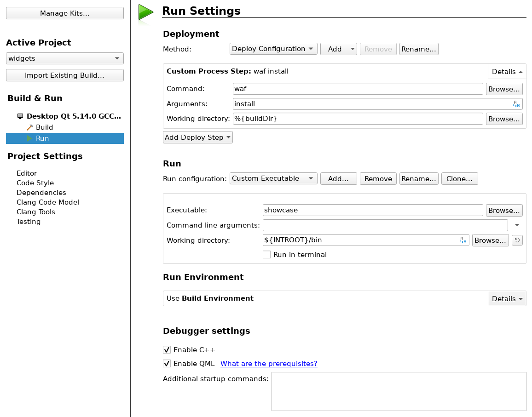532x417 pixels.
Task: Click the Clone run configuration button
Action: click(459, 179)
